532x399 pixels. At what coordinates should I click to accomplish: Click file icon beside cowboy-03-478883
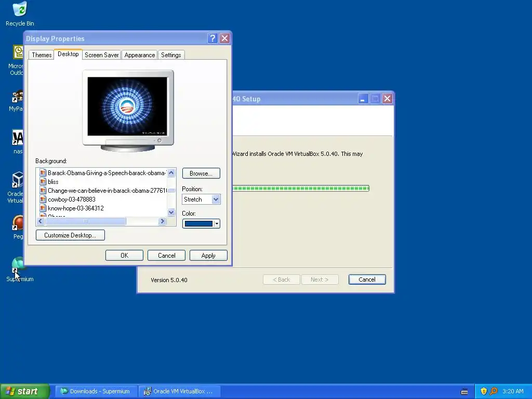[43, 199]
